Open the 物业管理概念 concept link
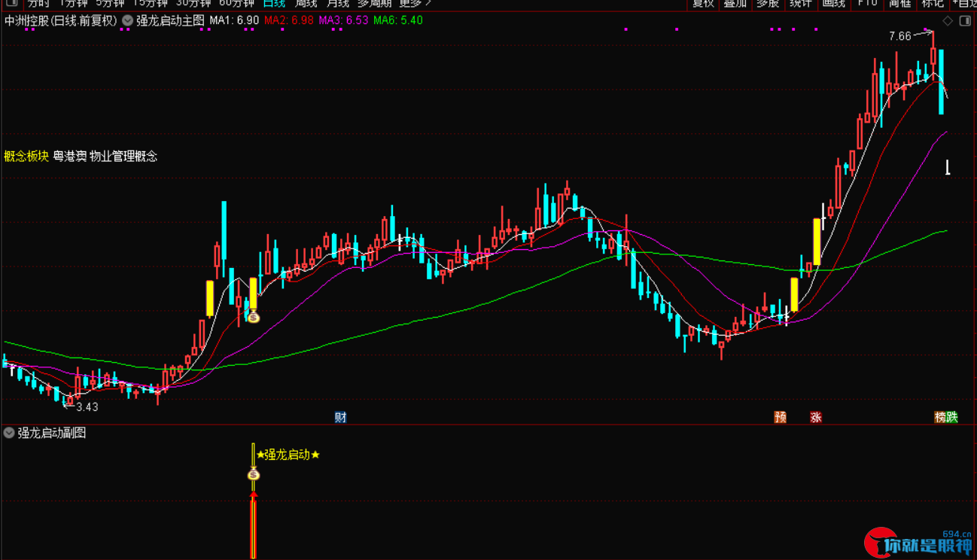Screen dimensions: 977x560 pos(123,157)
